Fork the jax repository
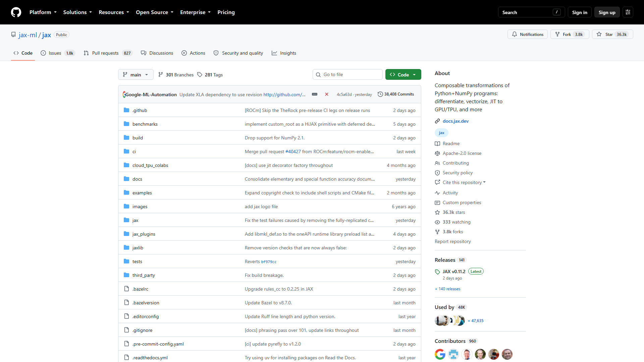This screenshot has height=362, width=644. click(570, 34)
